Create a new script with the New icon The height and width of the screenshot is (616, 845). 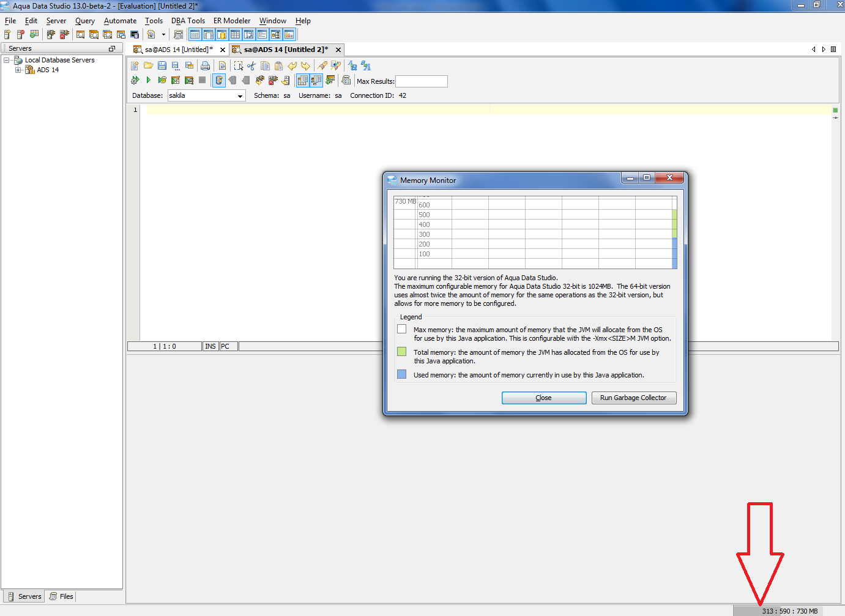135,65
